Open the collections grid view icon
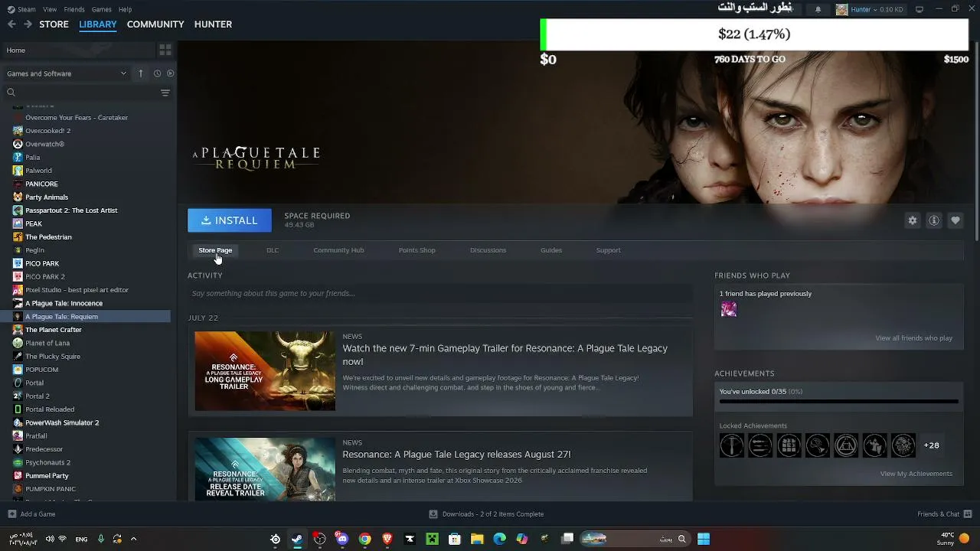The image size is (980, 551). click(x=165, y=51)
